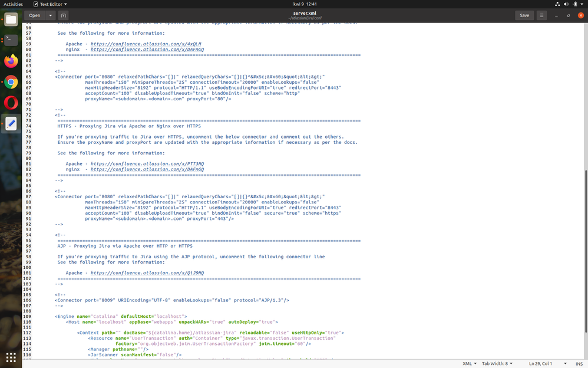
Task: Select the Text Editor icon in the dock
Action: tap(11, 123)
